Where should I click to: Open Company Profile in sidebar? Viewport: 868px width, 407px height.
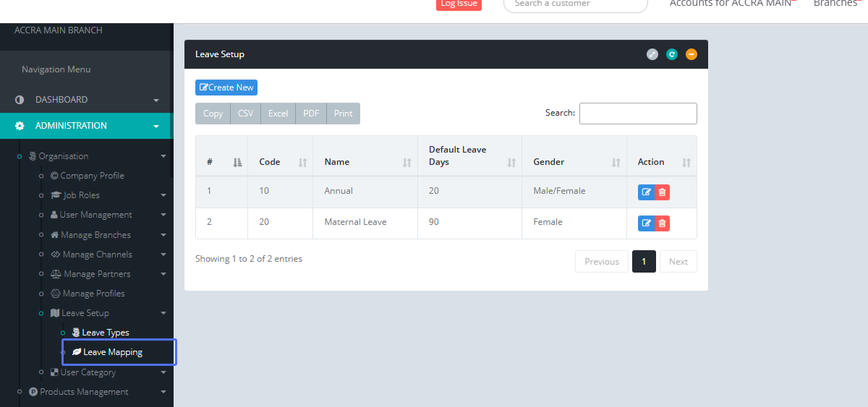(x=92, y=176)
